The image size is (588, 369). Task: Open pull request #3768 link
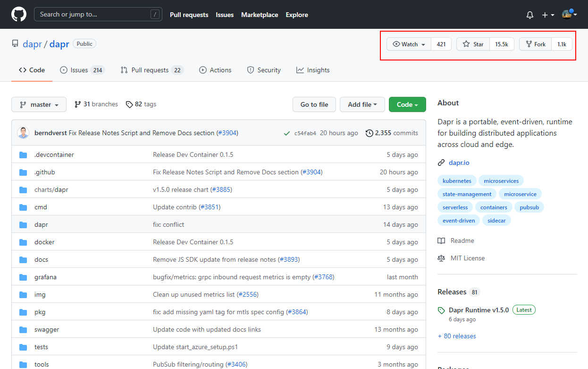tap(323, 277)
